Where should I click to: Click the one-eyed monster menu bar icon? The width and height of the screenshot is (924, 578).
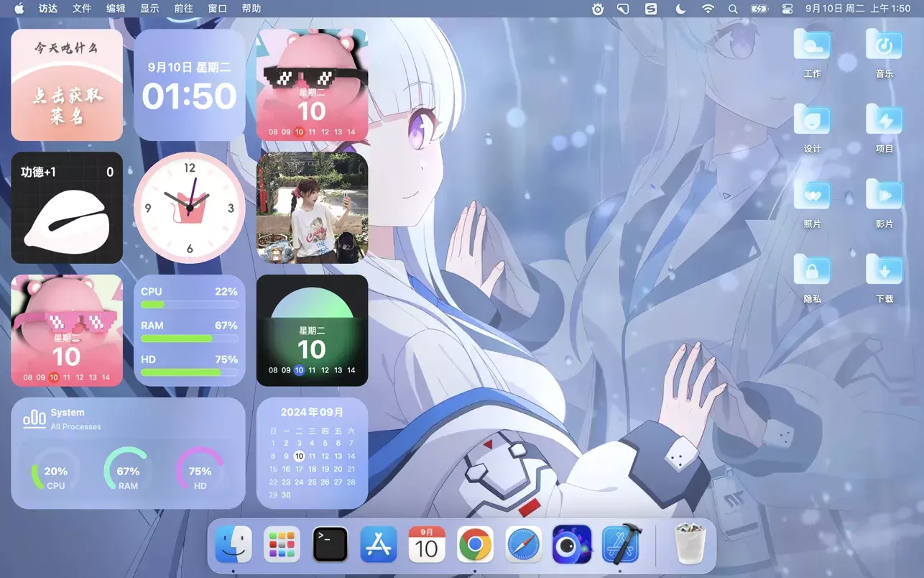coord(598,9)
